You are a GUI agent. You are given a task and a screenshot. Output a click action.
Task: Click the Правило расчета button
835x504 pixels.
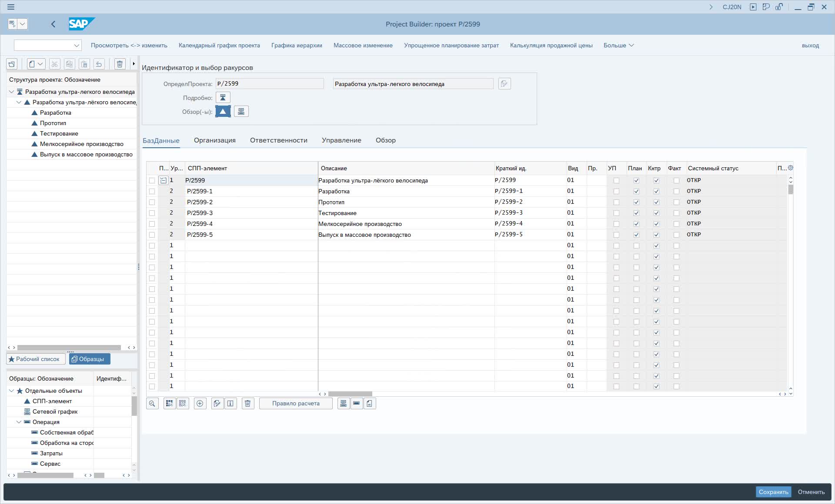click(x=296, y=404)
